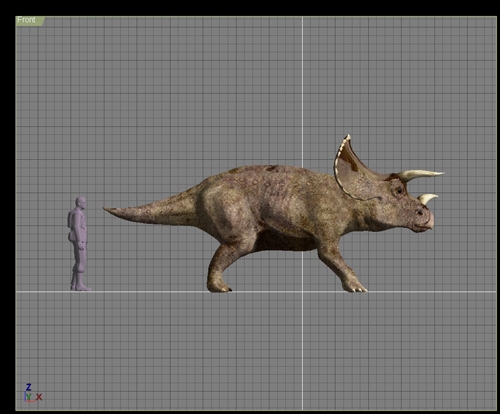This screenshot has height=414, width=500.
Task: Click the green Y axis indicator
Action: [29, 397]
